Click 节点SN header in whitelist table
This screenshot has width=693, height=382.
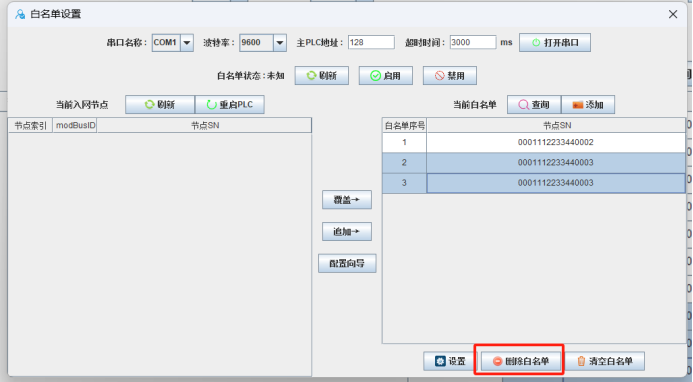point(556,126)
